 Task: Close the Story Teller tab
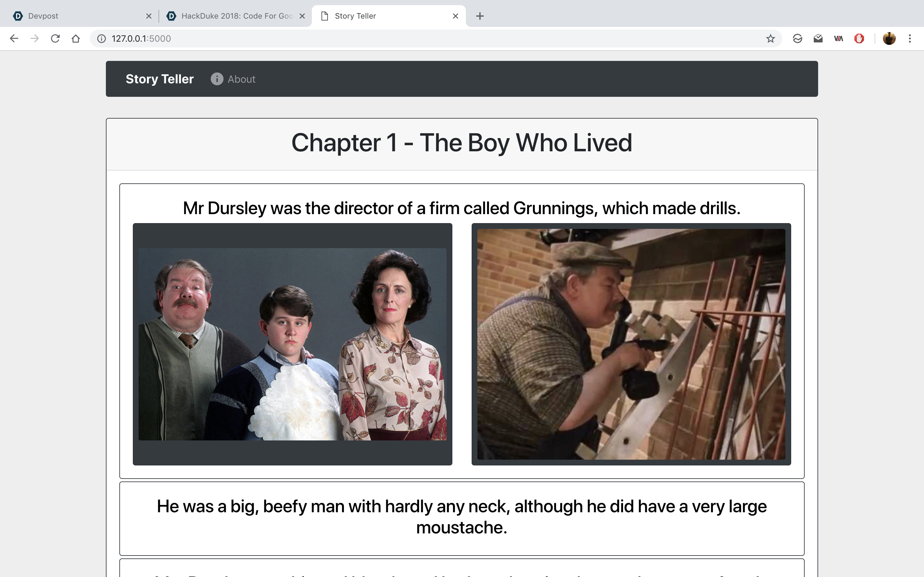coord(455,16)
